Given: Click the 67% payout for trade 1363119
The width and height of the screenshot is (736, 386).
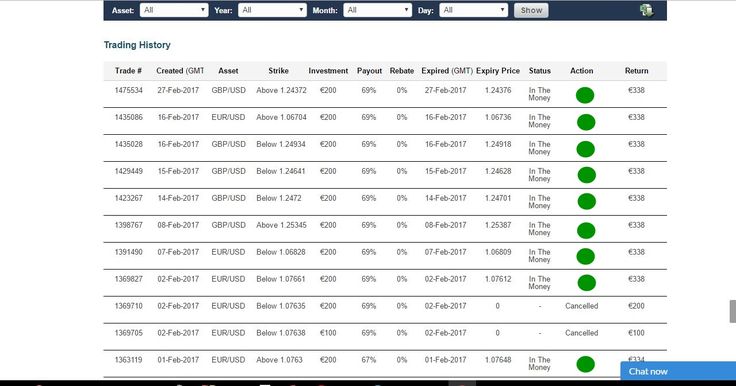Looking at the screenshot, I should point(369,360).
